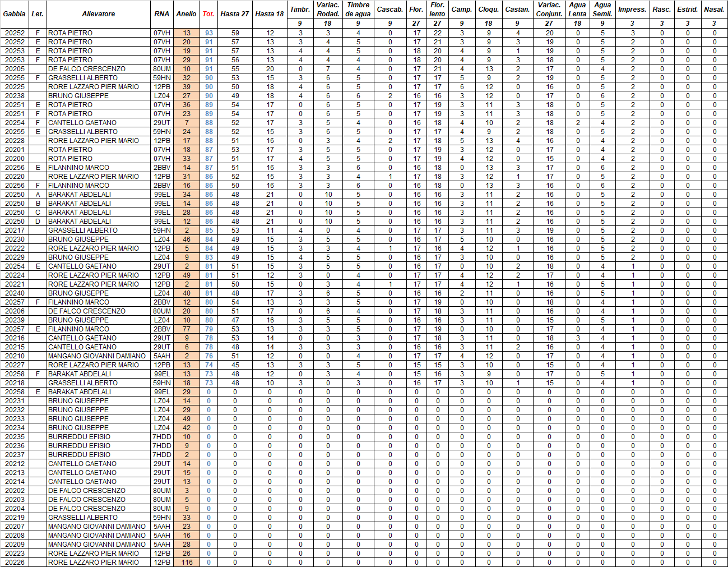
Task: Click the Cascab. column header
Action: [x=390, y=10]
